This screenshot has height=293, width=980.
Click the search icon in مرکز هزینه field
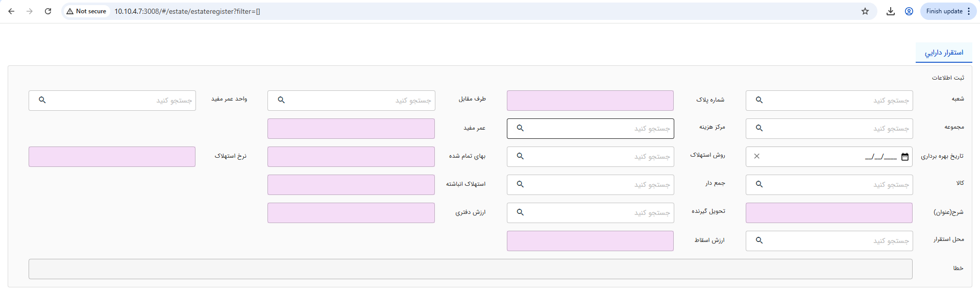520,128
